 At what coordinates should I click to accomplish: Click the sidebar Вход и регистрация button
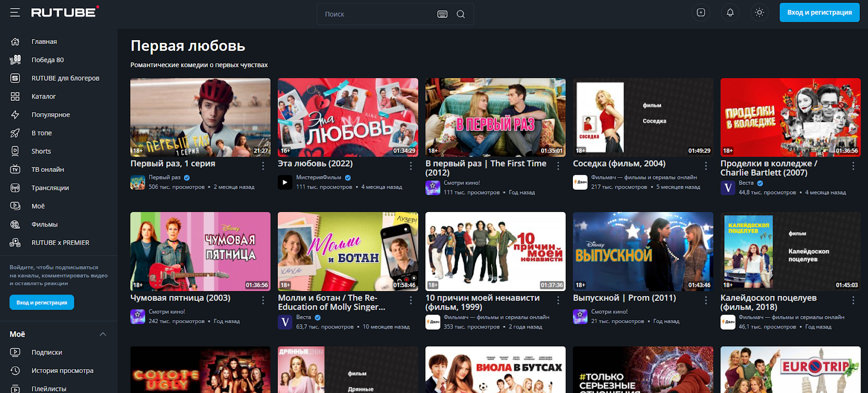click(x=42, y=302)
